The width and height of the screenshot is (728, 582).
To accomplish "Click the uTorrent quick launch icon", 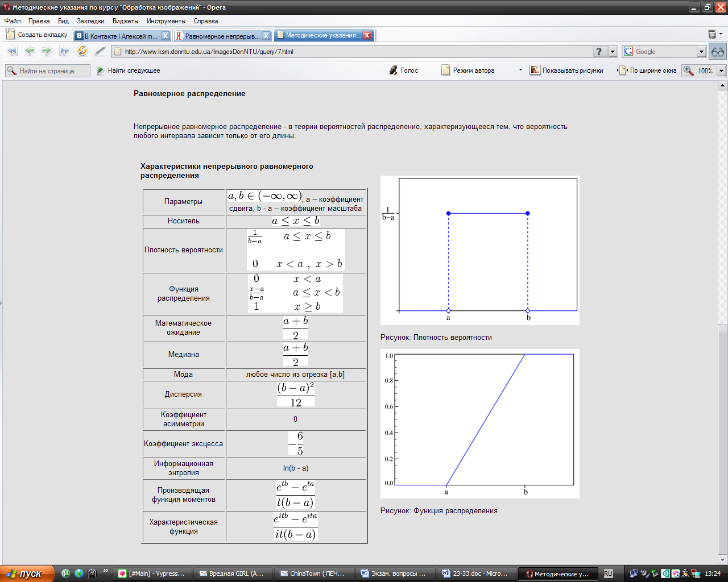I will (x=65, y=573).
